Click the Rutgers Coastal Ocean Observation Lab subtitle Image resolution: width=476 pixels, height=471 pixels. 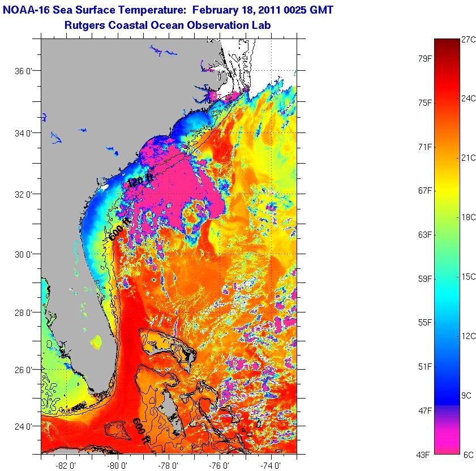coord(168,25)
